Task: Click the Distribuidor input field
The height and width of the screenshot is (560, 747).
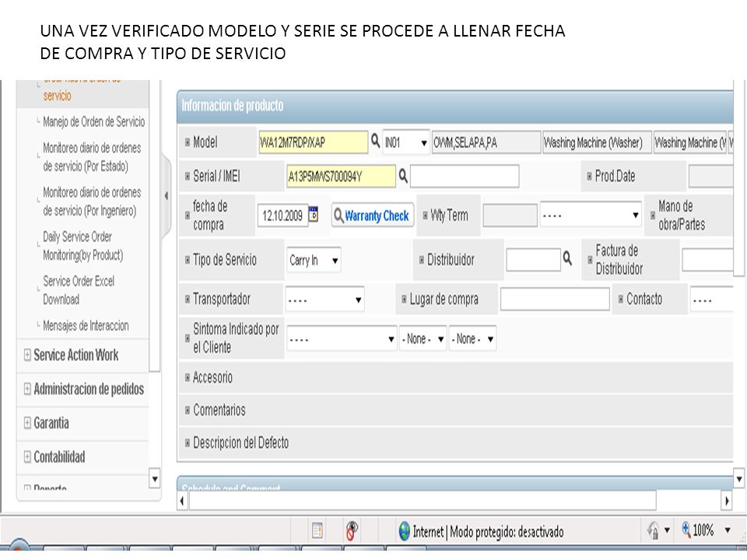Action: click(533, 260)
